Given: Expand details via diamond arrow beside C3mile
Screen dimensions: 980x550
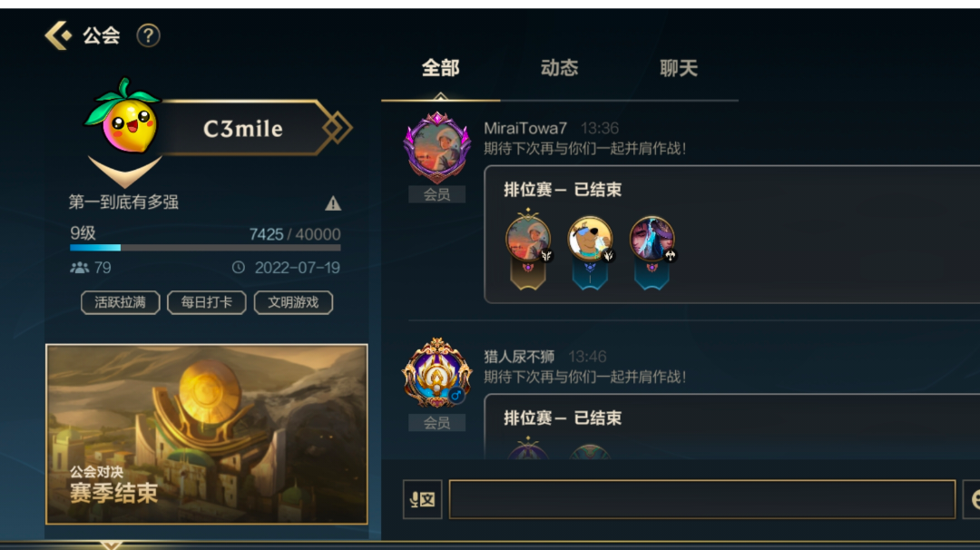Looking at the screenshot, I should (x=337, y=127).
